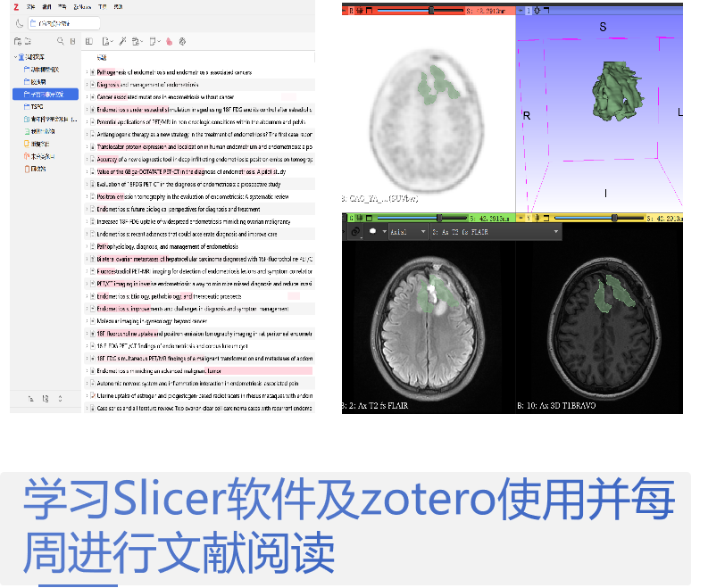
Task: Open the 'Ax T2 fs FLAIR' volume selector dropdown
Action: pyautogui.click(x=496, y=232)
